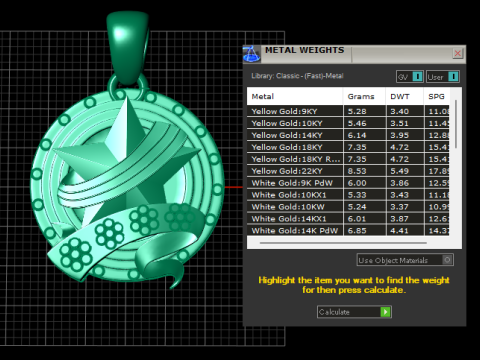Click the Metal Weights scale icon

(252, 54)
